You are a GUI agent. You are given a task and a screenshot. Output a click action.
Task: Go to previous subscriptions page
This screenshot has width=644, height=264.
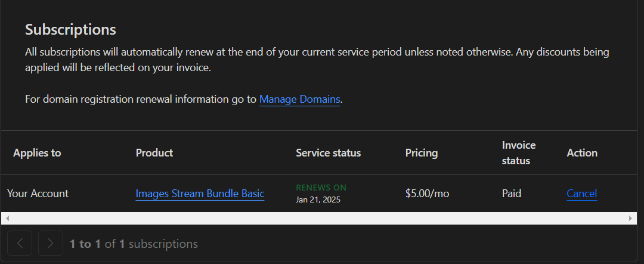[20, 243]
